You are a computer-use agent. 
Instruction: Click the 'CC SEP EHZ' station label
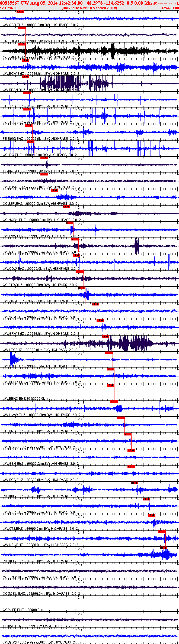12,204
